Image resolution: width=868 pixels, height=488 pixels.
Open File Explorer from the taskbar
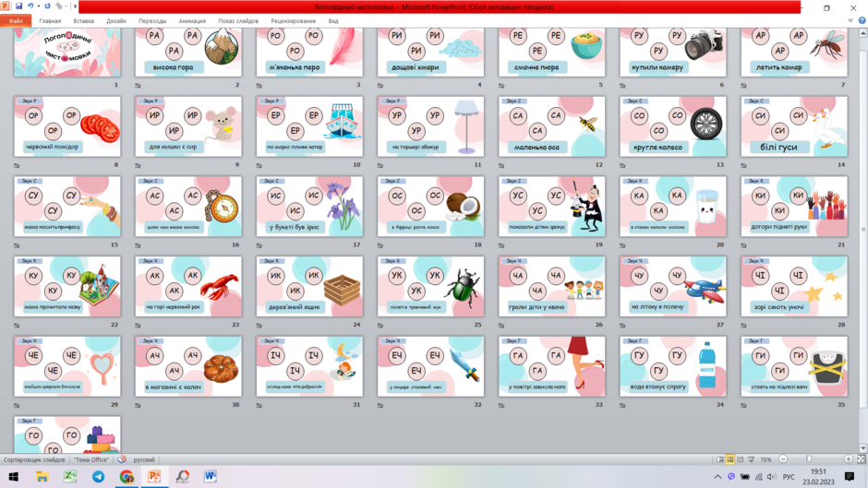(42, 476)
